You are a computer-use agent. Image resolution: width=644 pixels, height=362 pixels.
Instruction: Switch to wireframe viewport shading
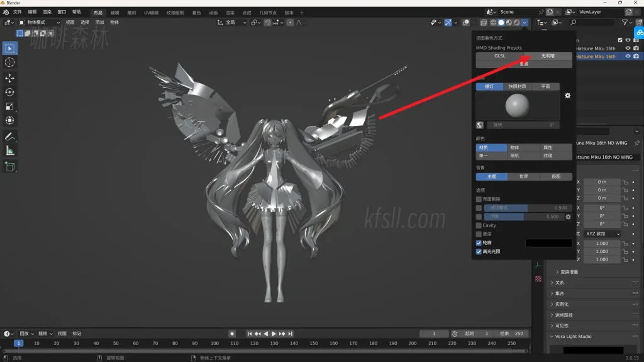tap(493, 23)
